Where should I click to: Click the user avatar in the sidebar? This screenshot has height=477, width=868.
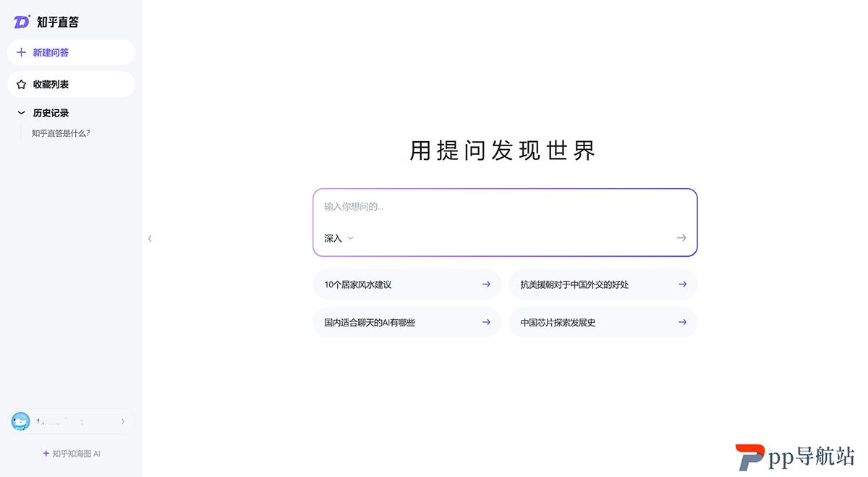pos(20,421)
